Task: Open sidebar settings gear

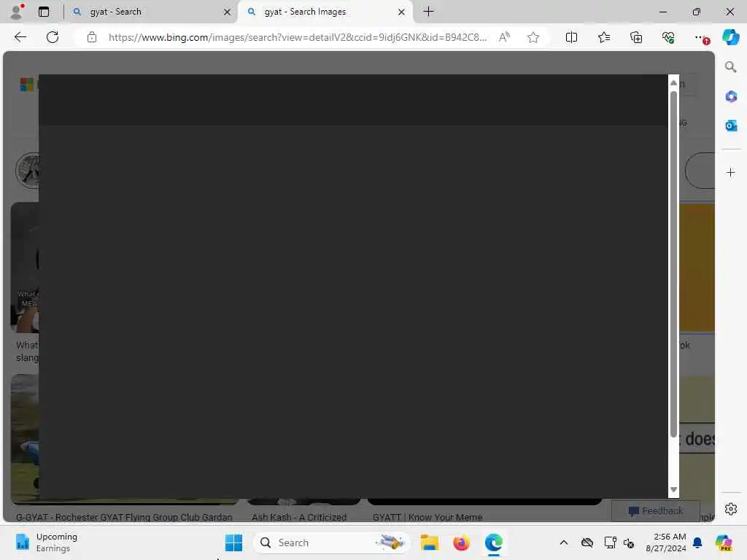Action: 731,509
